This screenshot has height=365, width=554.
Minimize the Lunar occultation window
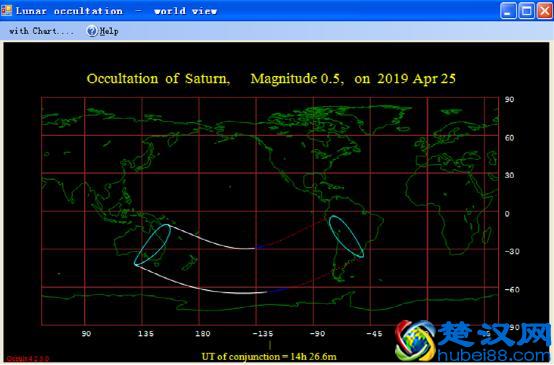[x=508, y=11]
